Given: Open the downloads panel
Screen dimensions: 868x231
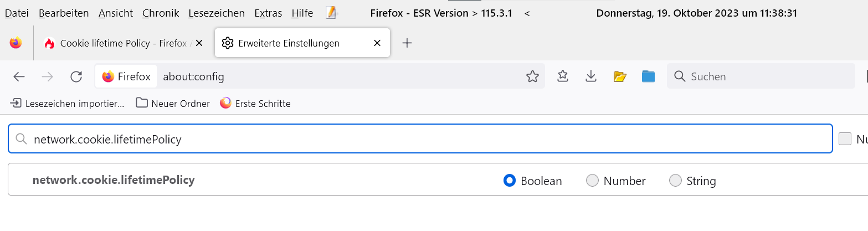Looking at the screenshot, I should 591,76.
